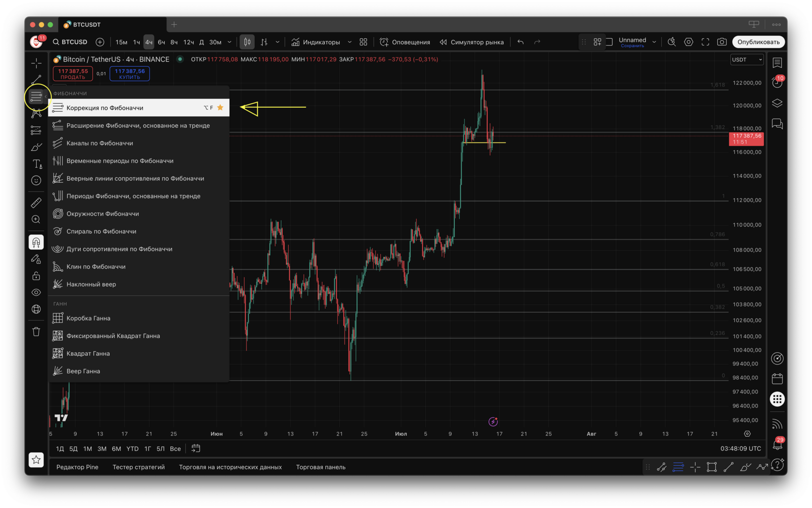Unfavorite Коррекция по Фибоначчи star
The width and height of the screenshot is (812, 508).
[220, 108]
